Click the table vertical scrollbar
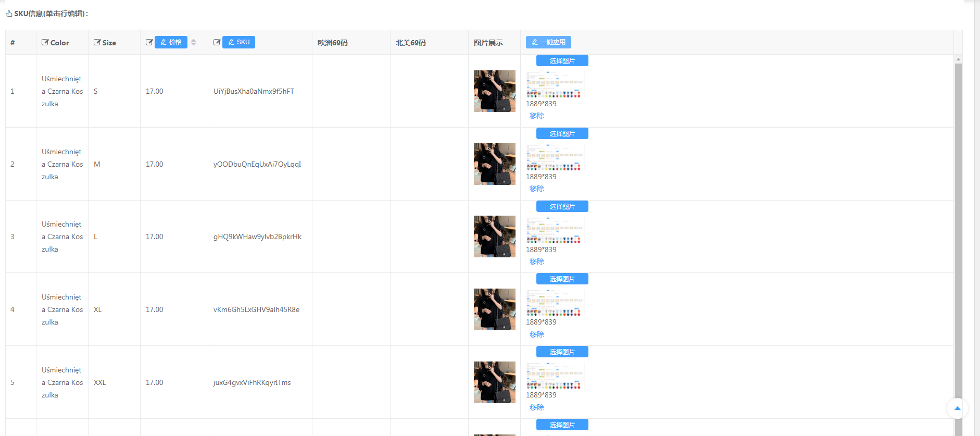Viewport: 980px width, 436px height. tap(958, 234)
